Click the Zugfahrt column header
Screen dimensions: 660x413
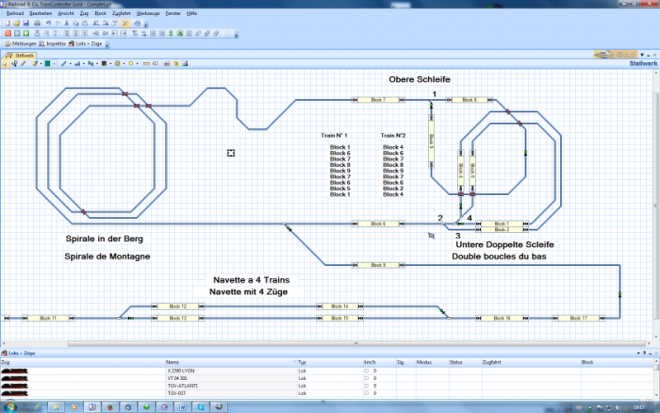tap(530, 362)
